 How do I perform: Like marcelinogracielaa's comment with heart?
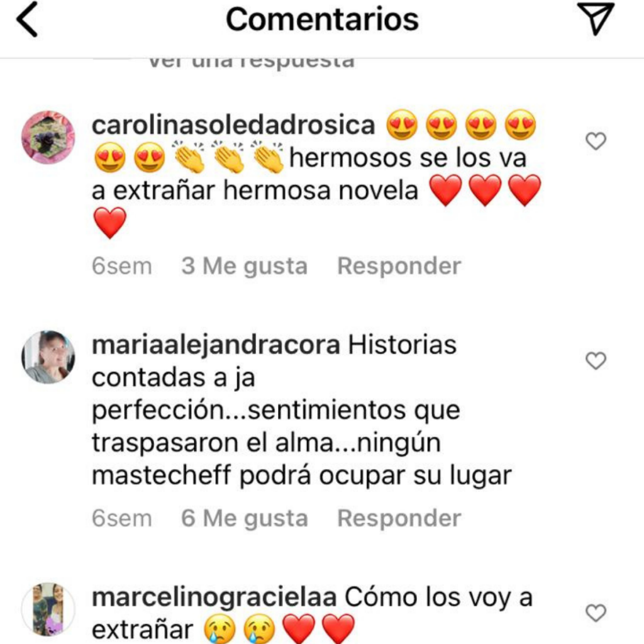(596, 613)
